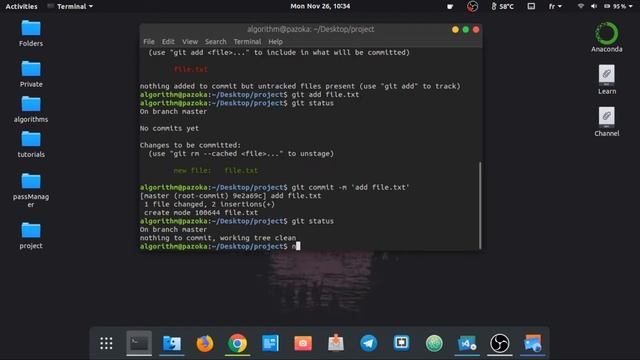
Task: Click the current terminal prompt line
Action: point(220,246)
